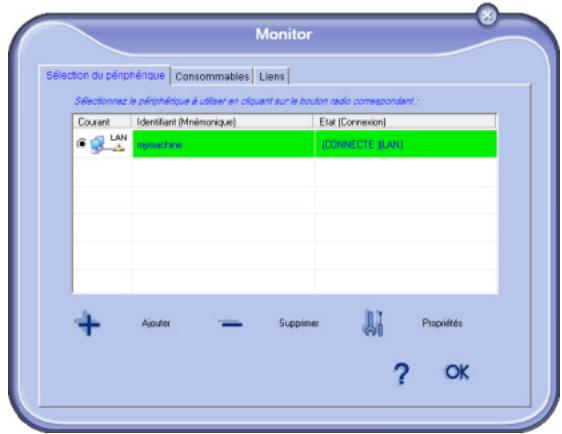Click the Etat (Connexion) column header
The width and height of the screenshot is (562, 434).
click(405, 122)
